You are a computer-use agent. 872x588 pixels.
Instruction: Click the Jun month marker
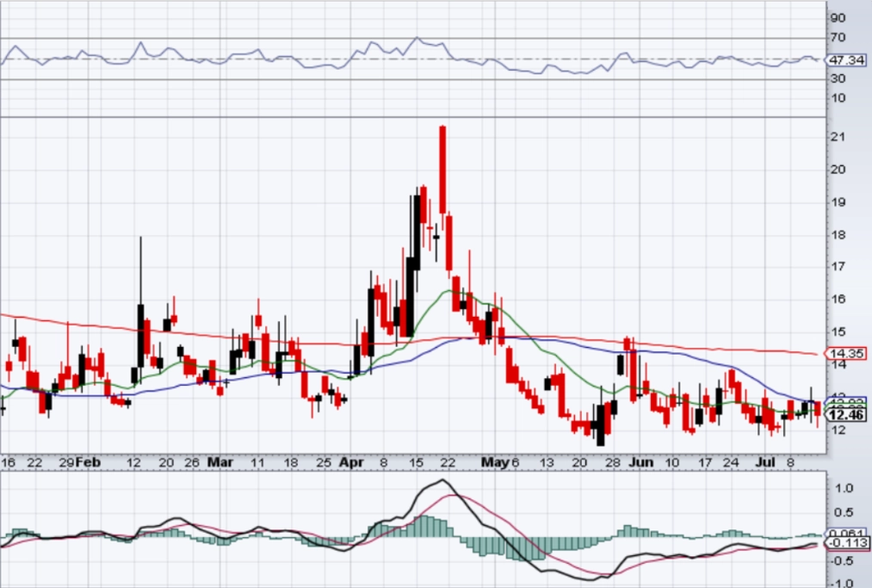pyautogui.click(x=641, y=462)
